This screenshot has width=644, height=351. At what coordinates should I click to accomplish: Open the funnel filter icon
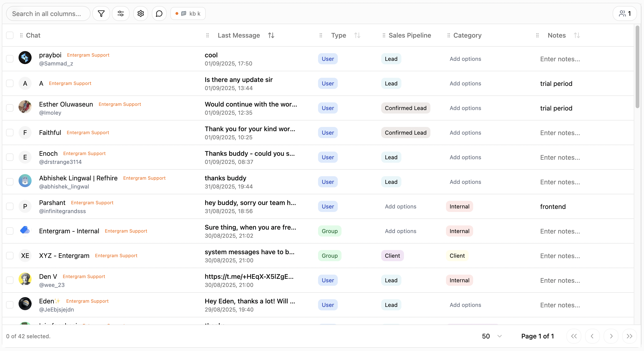point(101,13)
